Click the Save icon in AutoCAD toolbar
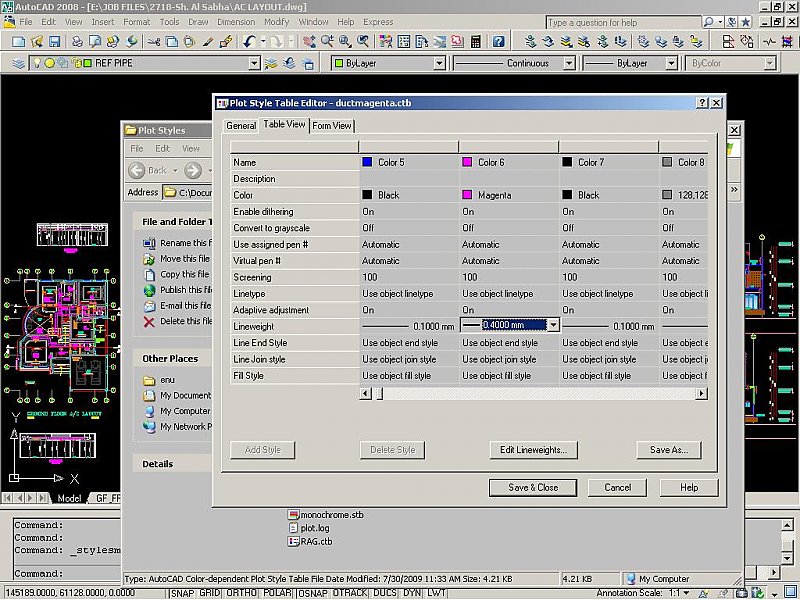The height and width of the screenshot is (600, 800). (x=54, y=42)
